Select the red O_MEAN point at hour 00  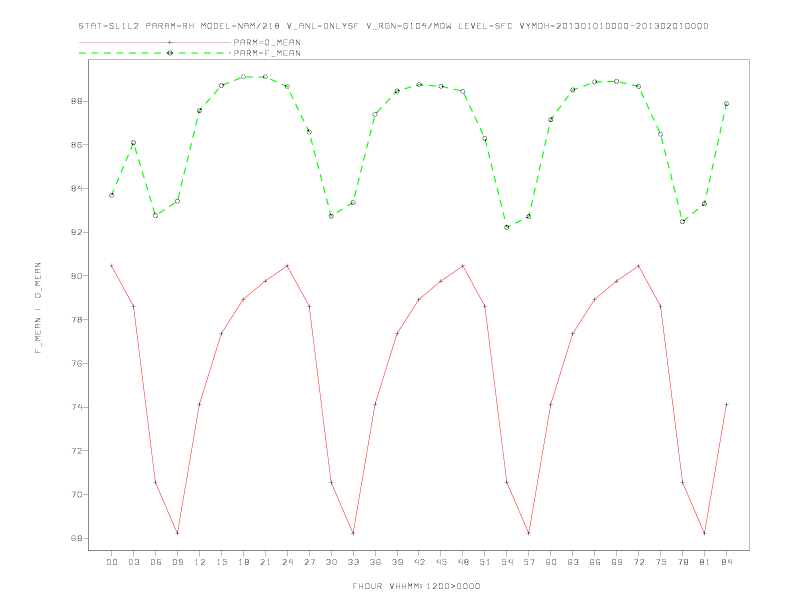112,266
